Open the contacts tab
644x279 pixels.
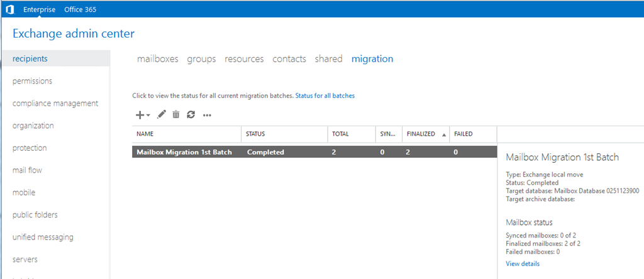coord(289,58)
